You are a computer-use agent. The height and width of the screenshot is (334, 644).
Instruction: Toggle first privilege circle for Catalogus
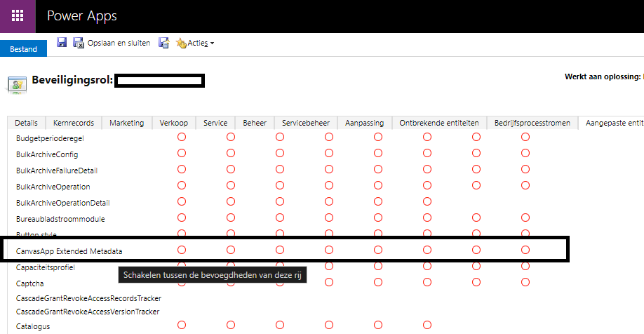click(182, 326)
